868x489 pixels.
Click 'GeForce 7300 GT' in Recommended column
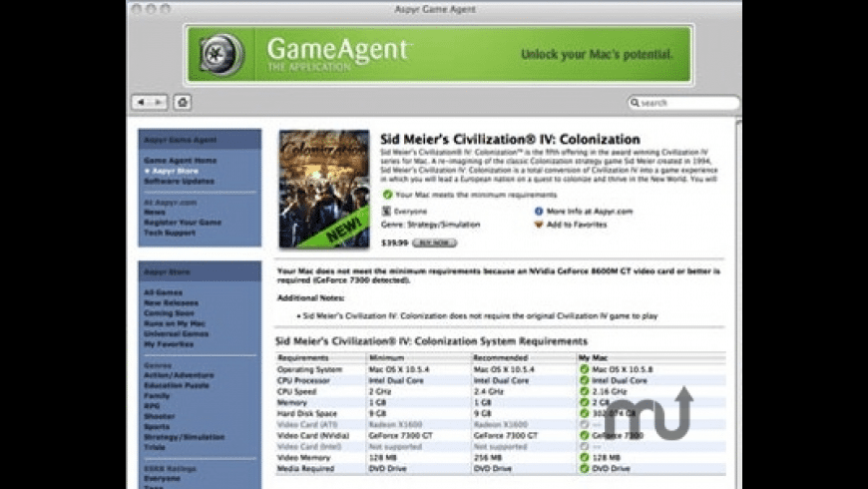(x=506, y=436)
